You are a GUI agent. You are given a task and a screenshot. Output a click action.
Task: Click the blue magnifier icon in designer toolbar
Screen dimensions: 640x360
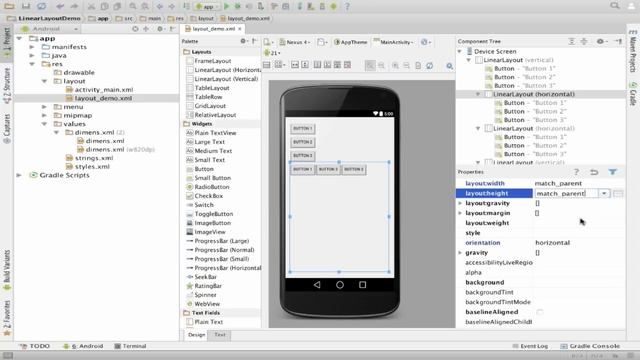(449, 66)
